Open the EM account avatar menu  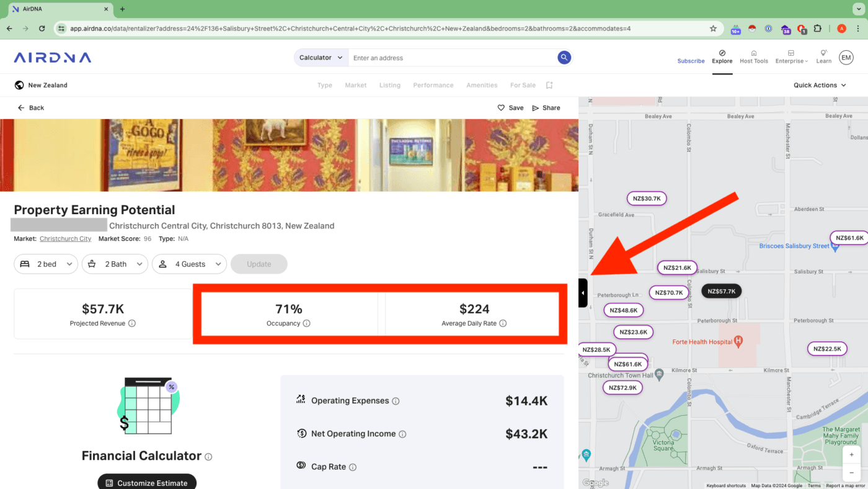pyautogui.click(x=846, y=57)
